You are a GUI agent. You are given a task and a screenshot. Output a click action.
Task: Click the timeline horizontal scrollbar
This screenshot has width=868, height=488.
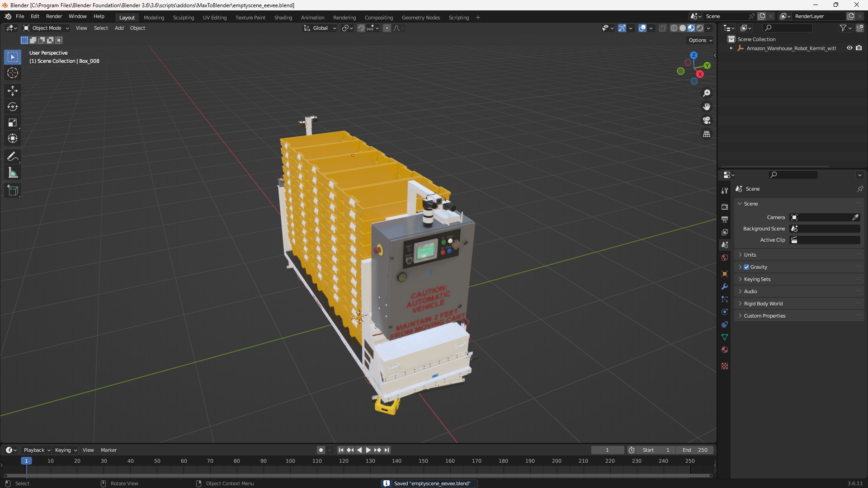(358, 475)
